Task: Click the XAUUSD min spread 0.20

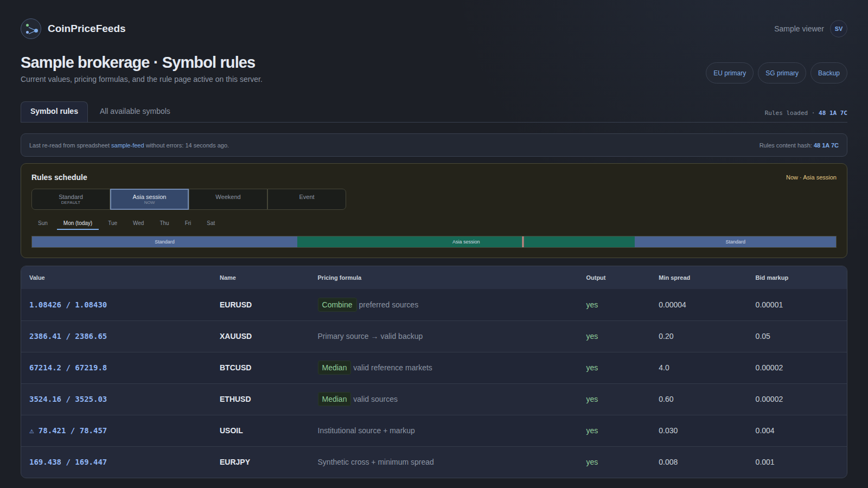Action: point(666,336)
